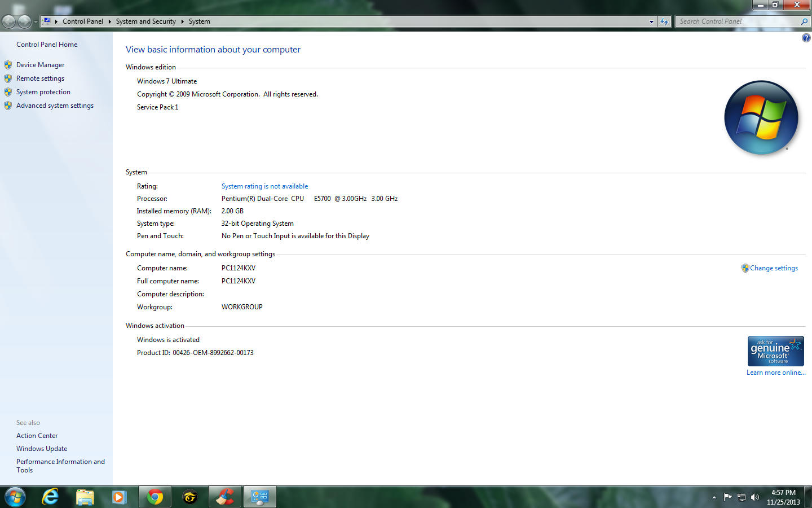Open Advanced system settings
The image size is (812, 508).
click(x=55, y=106)
